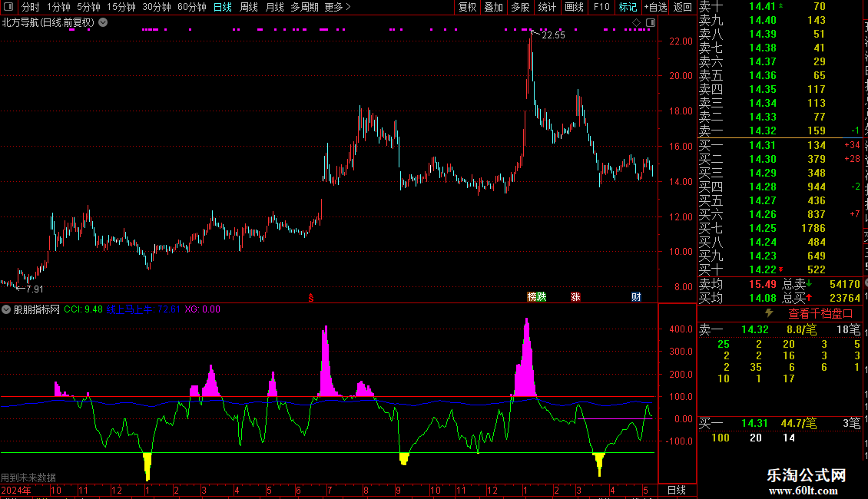
Task: Select the 卖一 price 14.32 row
Action: point(780,131)
